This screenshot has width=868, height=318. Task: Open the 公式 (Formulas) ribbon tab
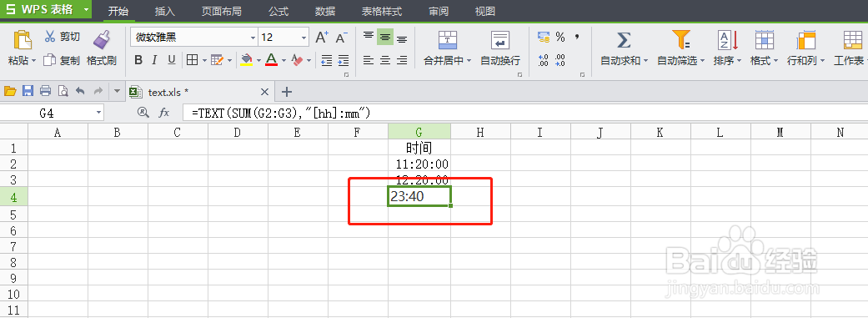pyautogui.click(x=278, y=11)
